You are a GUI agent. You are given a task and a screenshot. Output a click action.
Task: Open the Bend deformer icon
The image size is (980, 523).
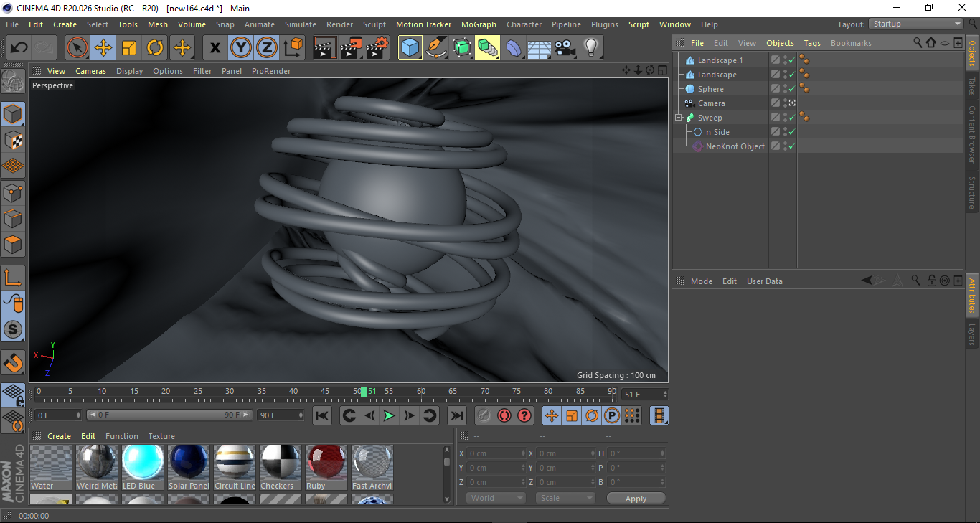[514, 48]
